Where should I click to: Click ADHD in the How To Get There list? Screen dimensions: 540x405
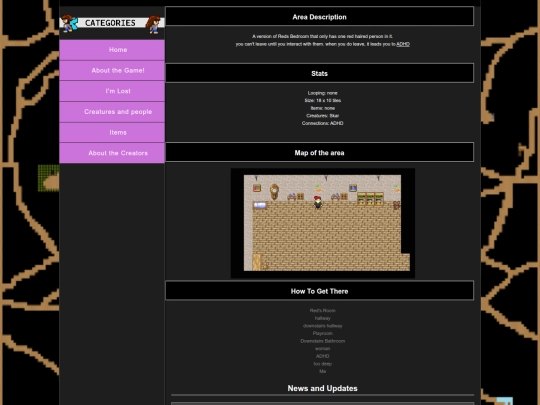(x=323, y=356)
